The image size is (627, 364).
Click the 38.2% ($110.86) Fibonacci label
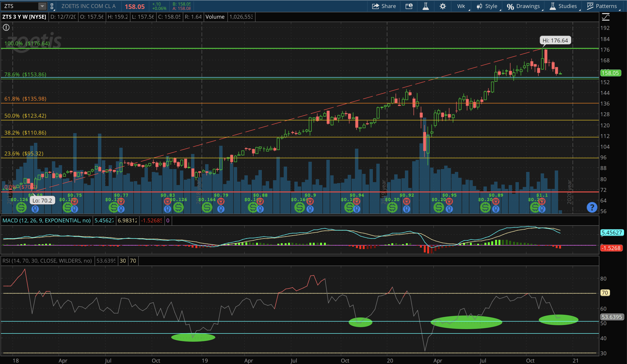point(25,133)
